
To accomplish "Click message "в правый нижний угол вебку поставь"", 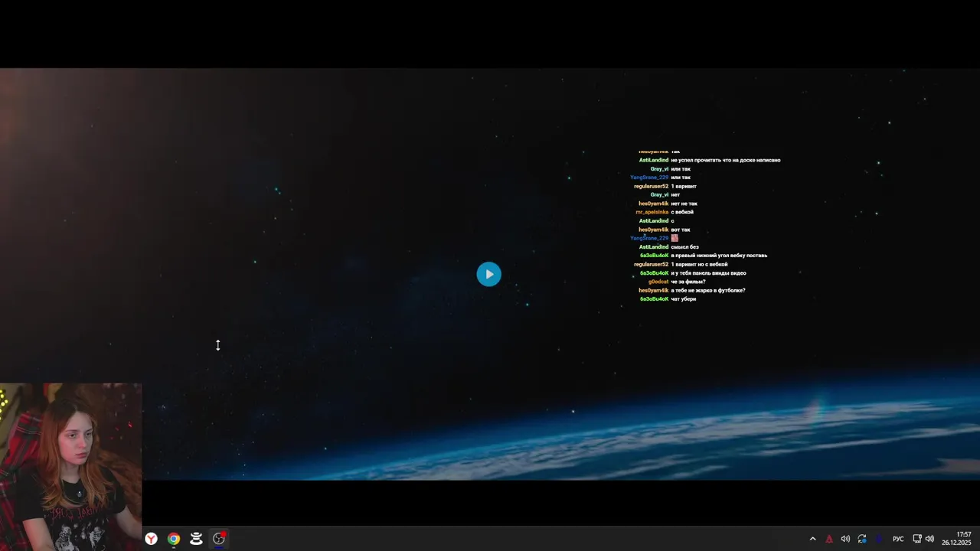I will [x=719, y=256].
